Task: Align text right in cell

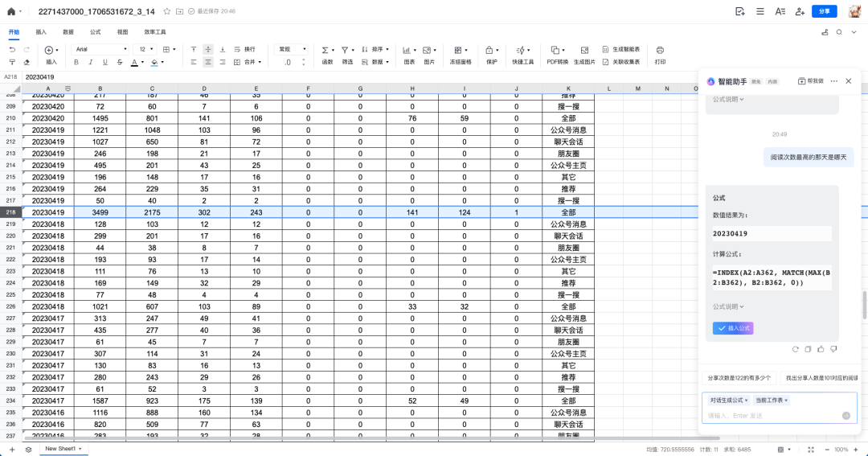Action: point(223,62)
